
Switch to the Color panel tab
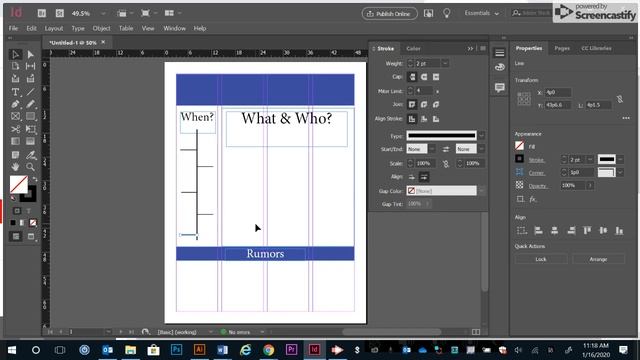coord(413,49)
